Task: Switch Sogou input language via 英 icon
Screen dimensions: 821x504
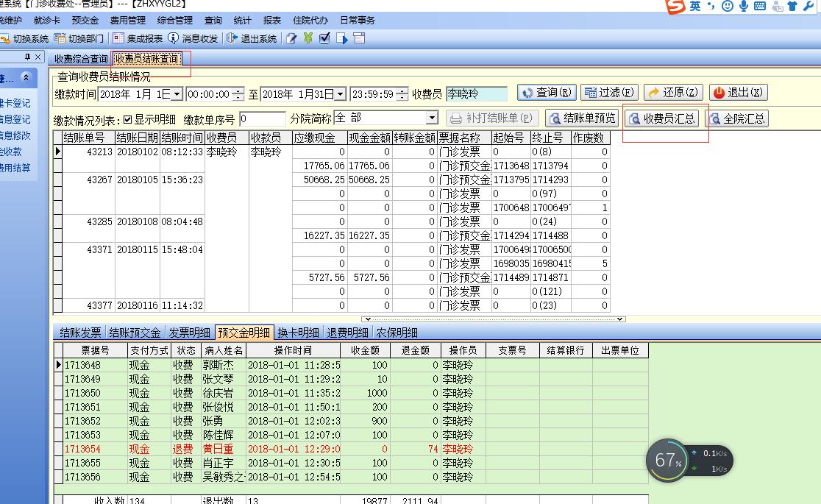Action: pyautogui.click(x=694, y=7)
